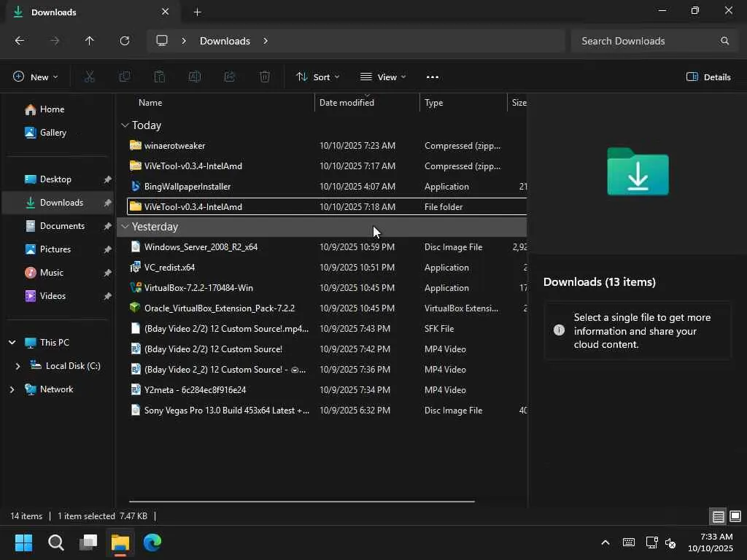Expand Local Disk (C:) in tree
The image size is (747, 560).
pyautogui.click(x=18, y=366)
